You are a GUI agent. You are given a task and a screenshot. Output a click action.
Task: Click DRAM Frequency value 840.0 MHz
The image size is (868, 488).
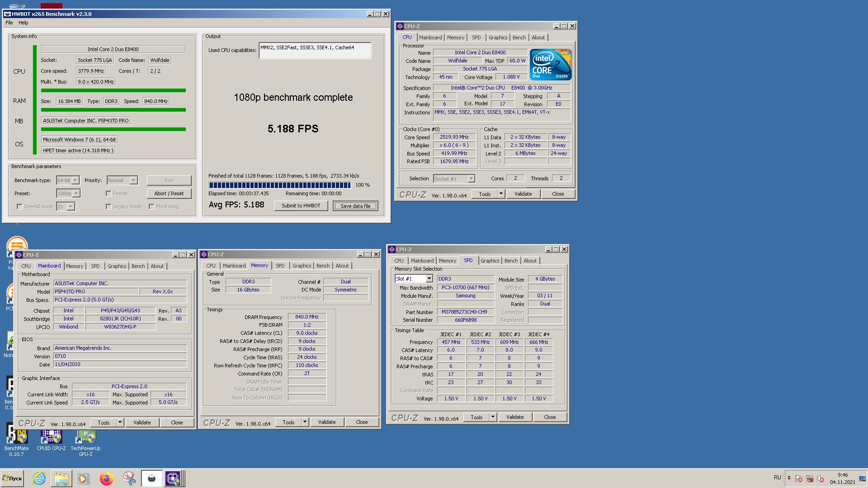click(x=307, y=317)
